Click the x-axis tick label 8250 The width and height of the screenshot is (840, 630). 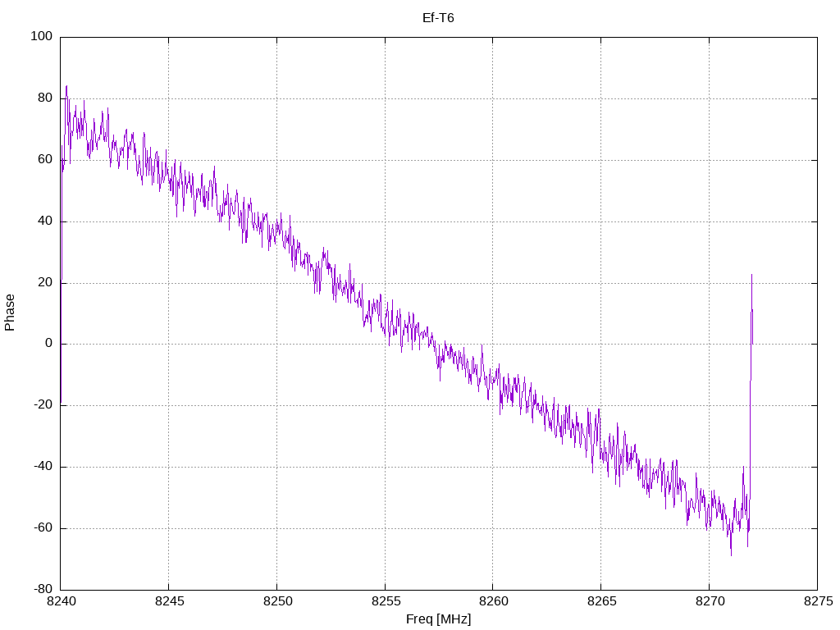tap(277, 601)
